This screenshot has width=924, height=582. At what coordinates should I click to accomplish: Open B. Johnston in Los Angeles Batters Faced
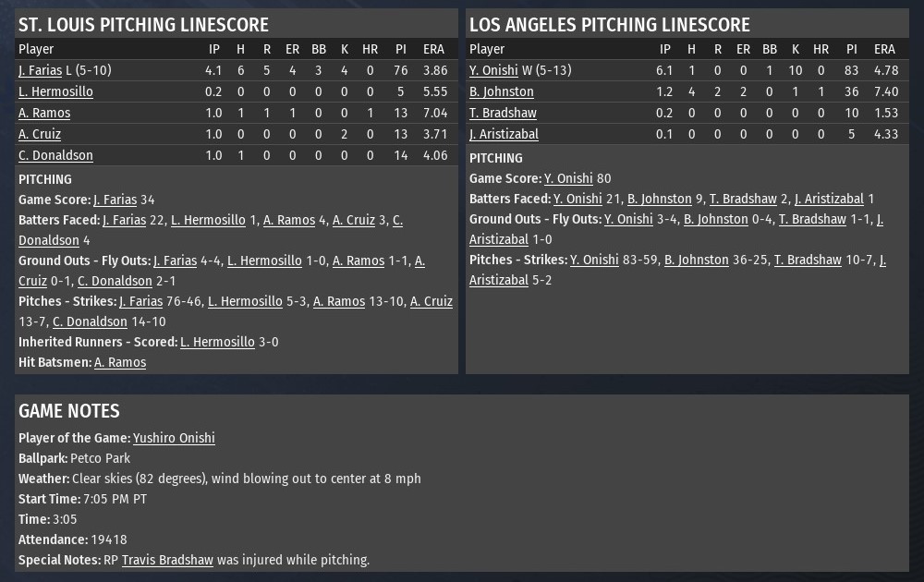click(x=660, y=199)
